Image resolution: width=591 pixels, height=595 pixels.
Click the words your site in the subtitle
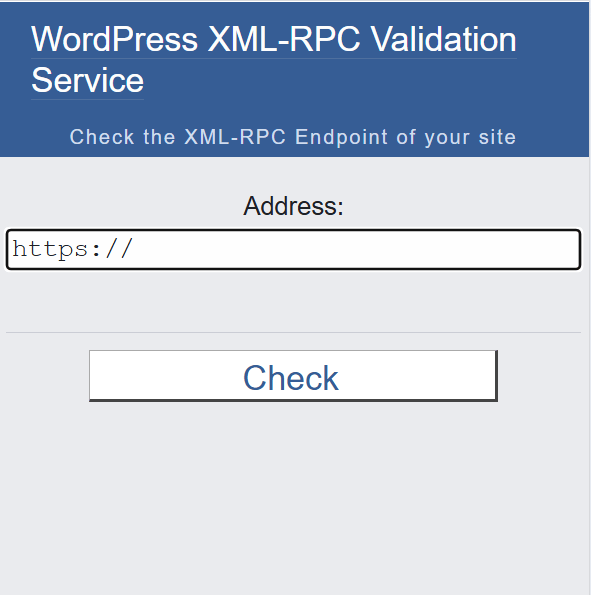[x=471, y=137]
